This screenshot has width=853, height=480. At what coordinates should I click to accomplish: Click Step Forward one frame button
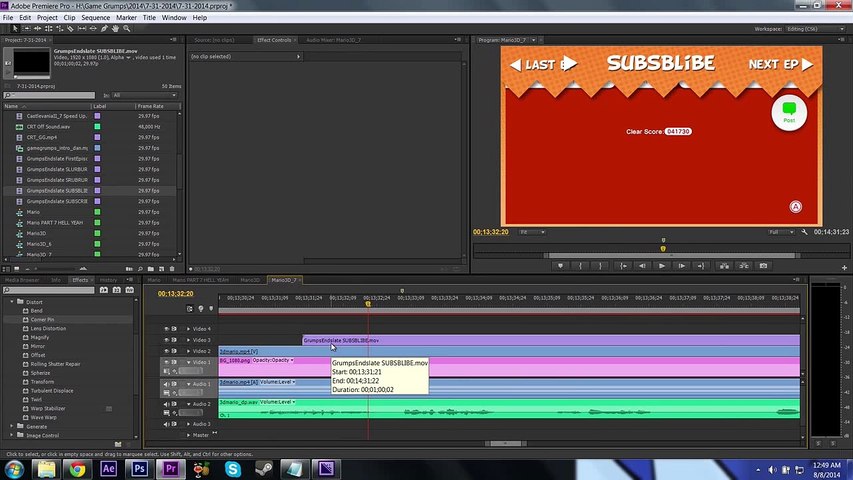pyautogui.click(x=682, y=266)
